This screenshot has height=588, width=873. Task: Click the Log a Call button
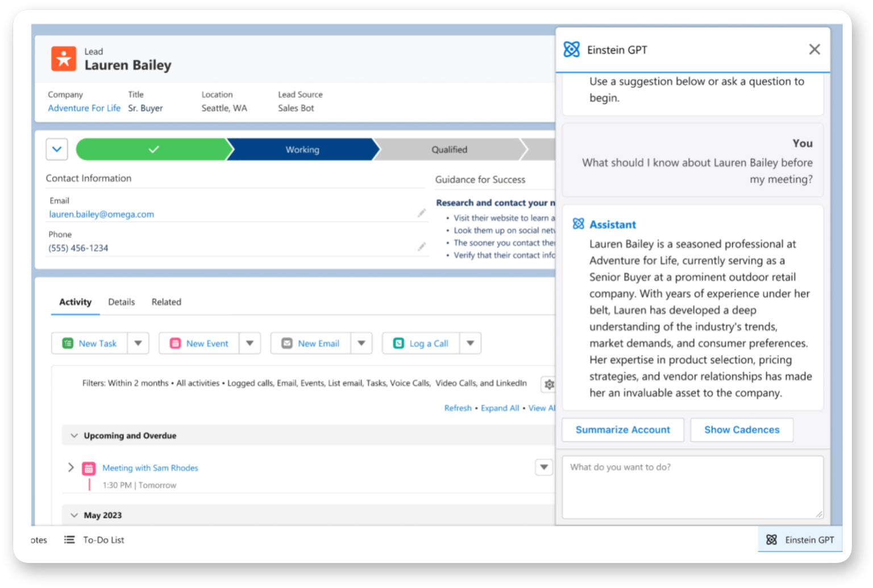pyautogui.click(x=421, y=343)
